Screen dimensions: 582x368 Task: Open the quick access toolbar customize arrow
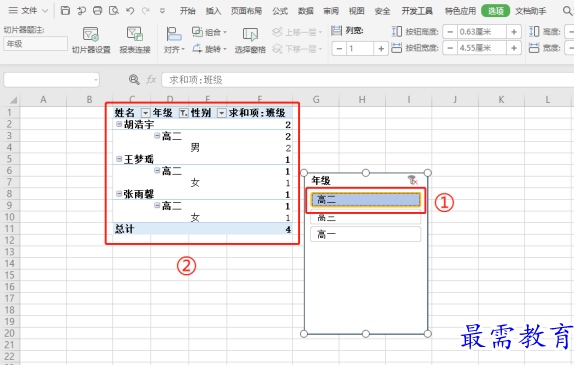pos(162,11)
